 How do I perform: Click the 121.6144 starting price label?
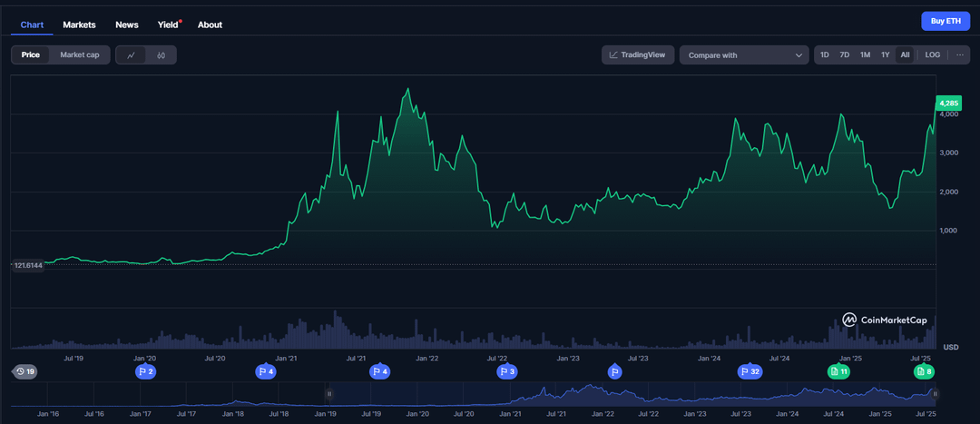[27, 266]
